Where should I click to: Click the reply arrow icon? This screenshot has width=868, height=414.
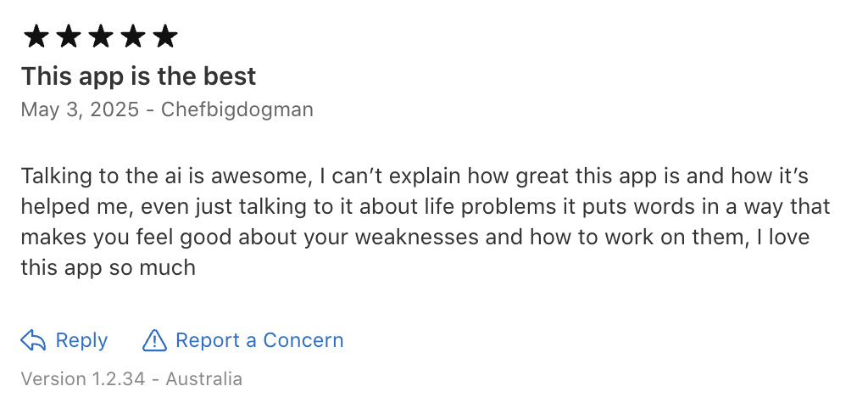pyautogui.click(x=33, y=340)
